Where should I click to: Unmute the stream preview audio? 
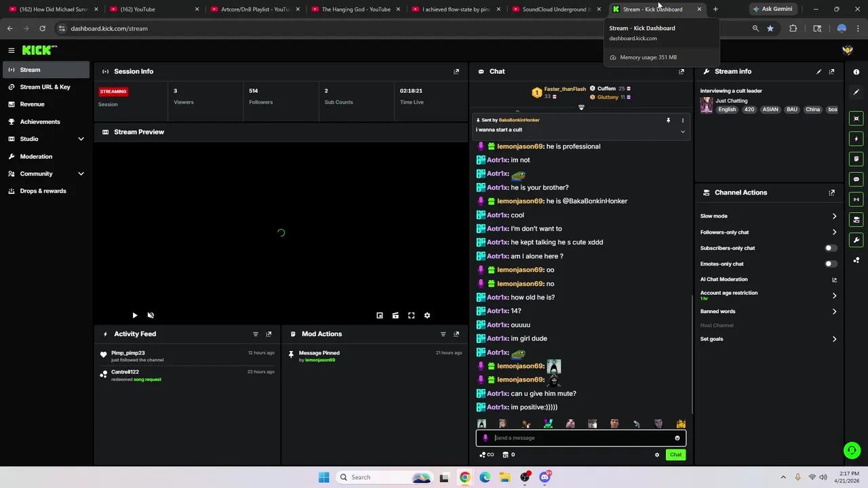coord(151,315)
